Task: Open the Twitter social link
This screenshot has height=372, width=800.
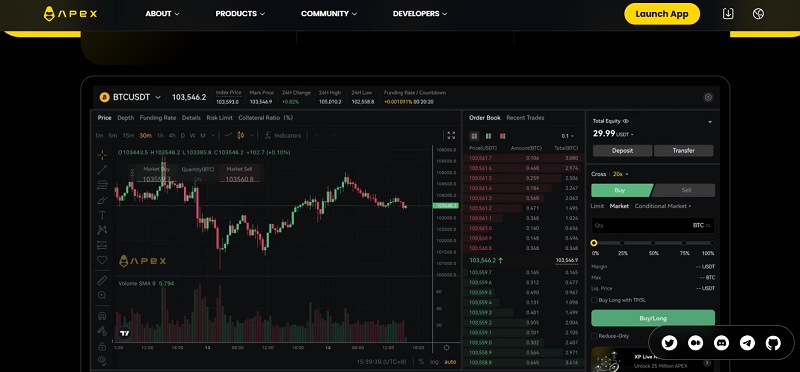Action: point(669,343)
